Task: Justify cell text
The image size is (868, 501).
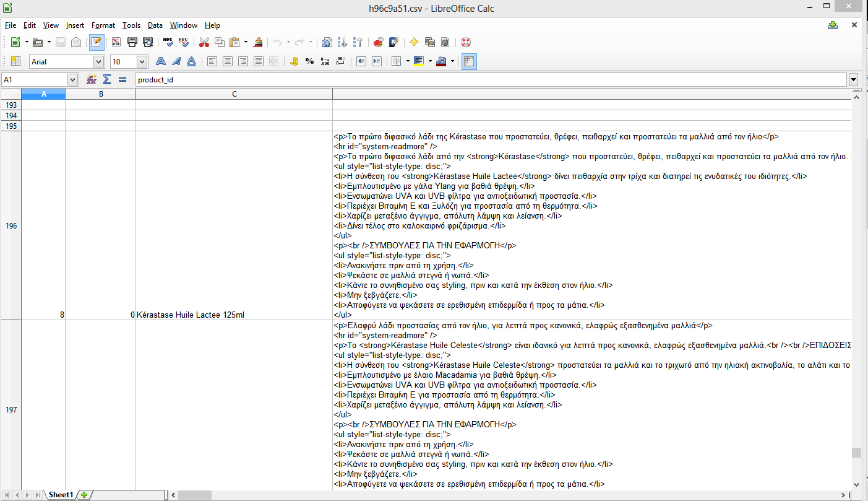Action: pos(259,61)
